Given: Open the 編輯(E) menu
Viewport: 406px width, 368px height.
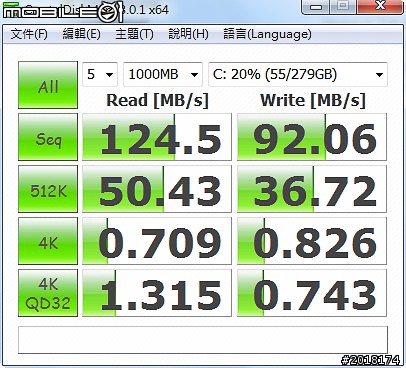Looking at the screenshot, I should pos(82,34).
